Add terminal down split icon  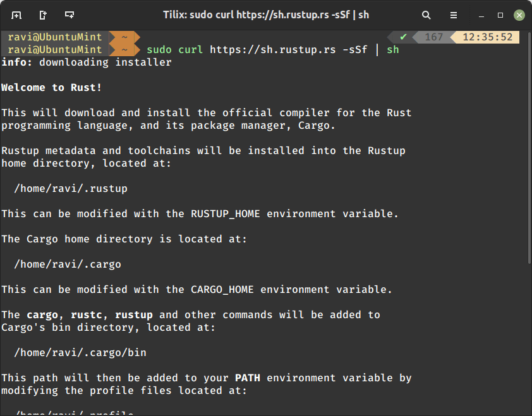coord(70,15)
